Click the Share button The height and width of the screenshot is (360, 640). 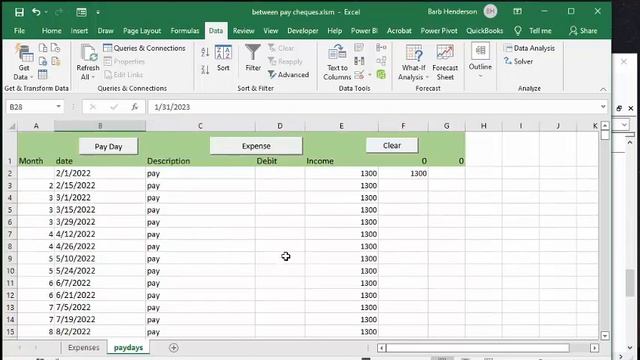click(x=583, y=31)
